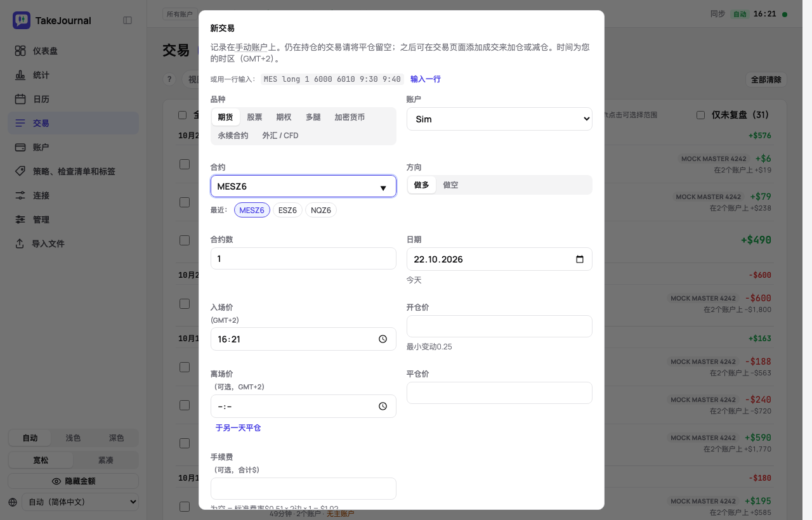Choose recent contract NQZ6 chip

(320, 211)
